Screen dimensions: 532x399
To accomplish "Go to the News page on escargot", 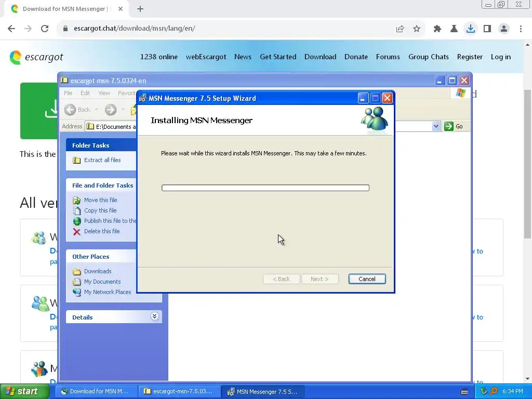I will [243, 57].
